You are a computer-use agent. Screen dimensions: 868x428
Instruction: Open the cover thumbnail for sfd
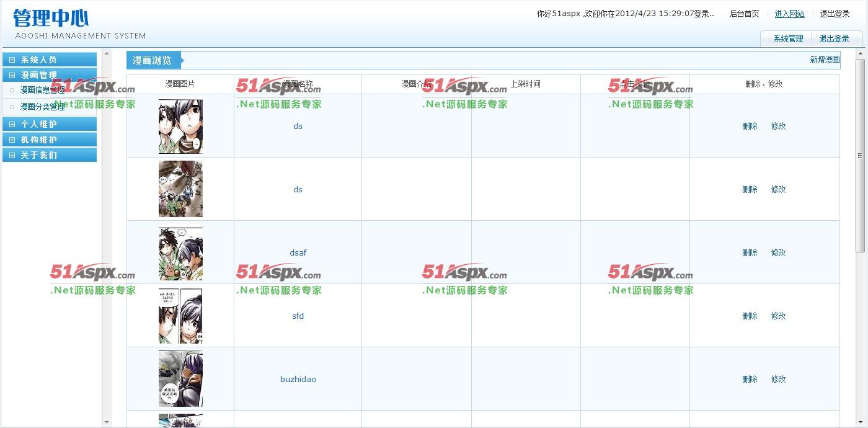pyautogui.click(x=180, y=316)
